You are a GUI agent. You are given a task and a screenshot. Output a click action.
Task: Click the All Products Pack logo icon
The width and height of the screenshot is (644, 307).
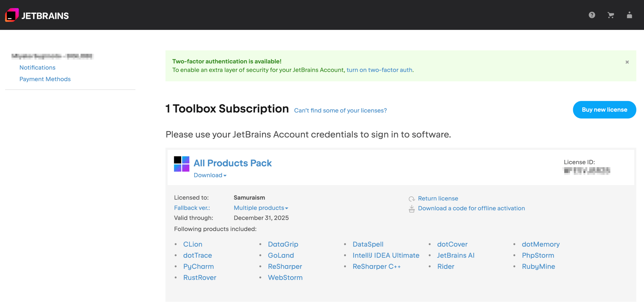pos(182,164)
